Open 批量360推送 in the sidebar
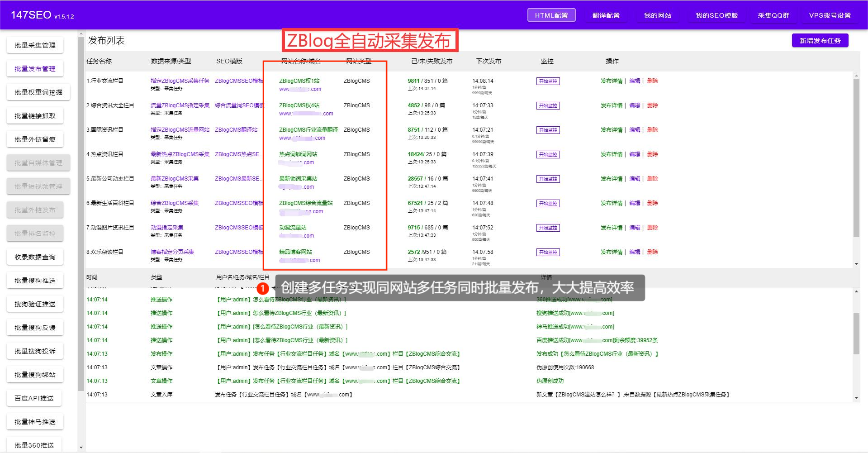The image size is (868, 453). 34,445
